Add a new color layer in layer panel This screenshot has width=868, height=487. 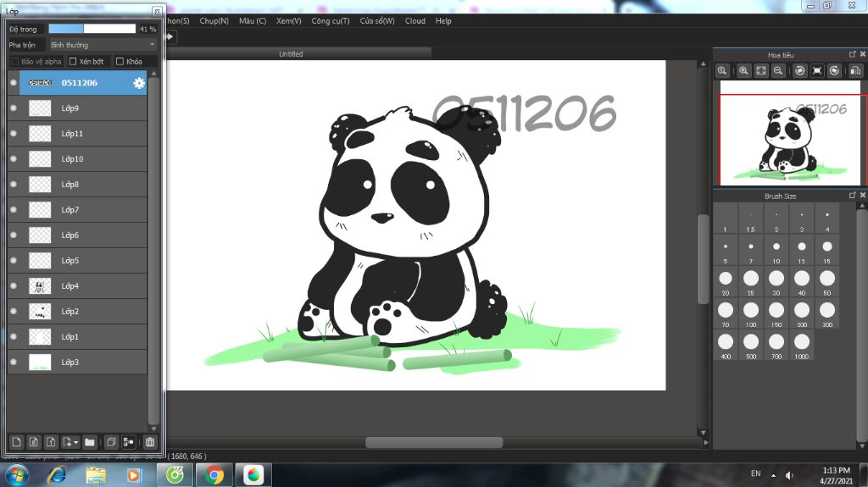[x=16, y=442]
